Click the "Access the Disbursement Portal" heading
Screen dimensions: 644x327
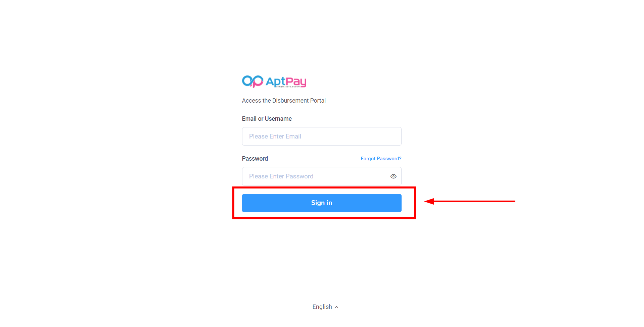284,101
